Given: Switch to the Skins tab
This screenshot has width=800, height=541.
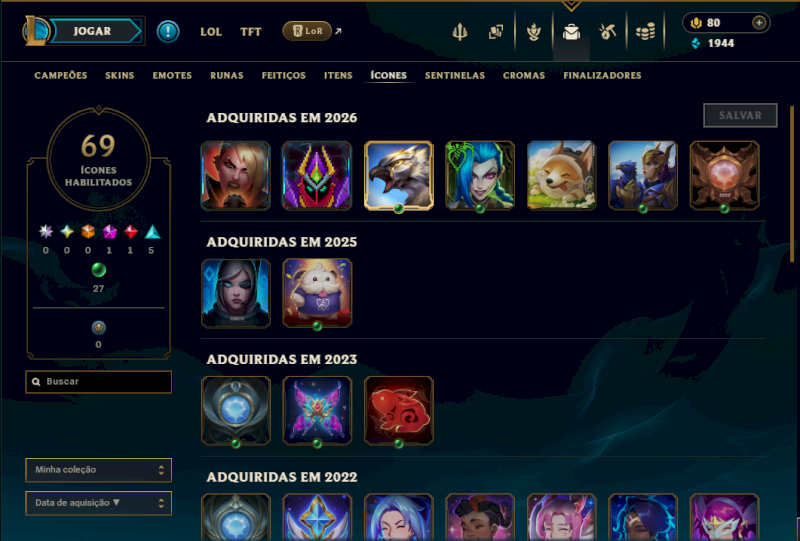Looking at the screenshot, I should 119,76.
